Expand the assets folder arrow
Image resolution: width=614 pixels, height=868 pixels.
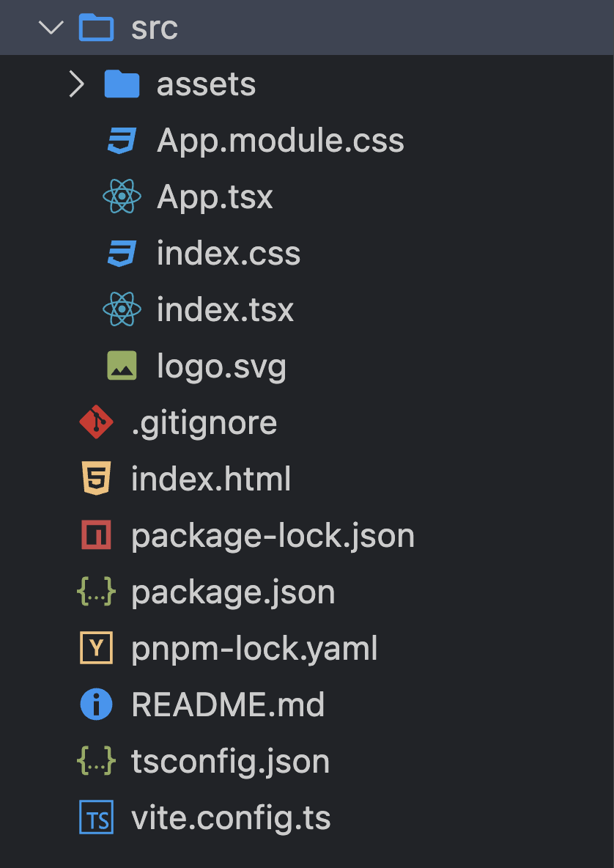click(76, 84)
